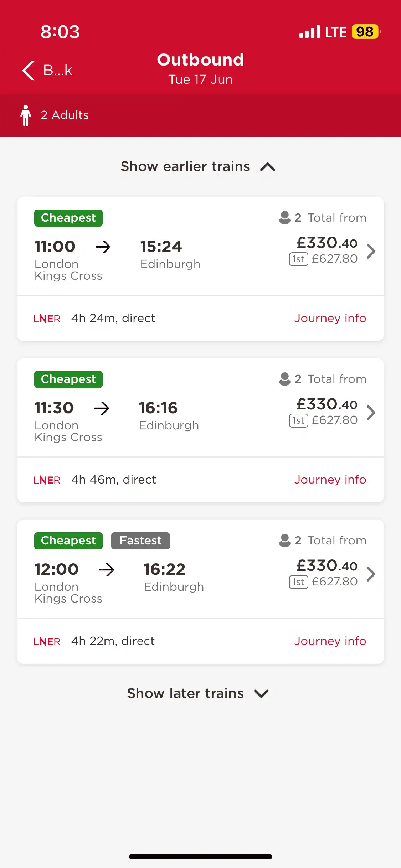The image size is (401, 868).
Task: Open the 12:00 train fare chevron
Action: 371,574
